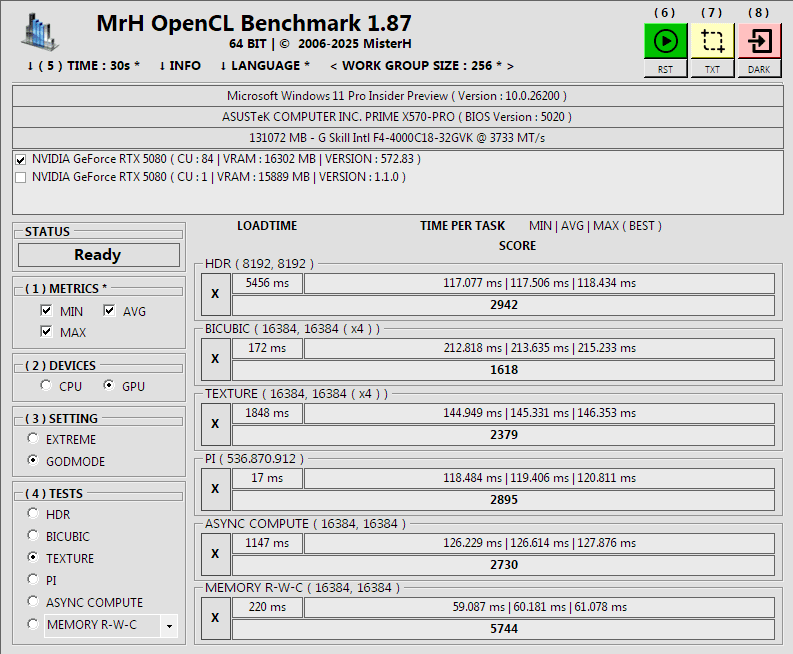The width and height of the screenshot is (793, 654).
Task: Toggle the MIN metric checkbox
Action: click(46, 310)
